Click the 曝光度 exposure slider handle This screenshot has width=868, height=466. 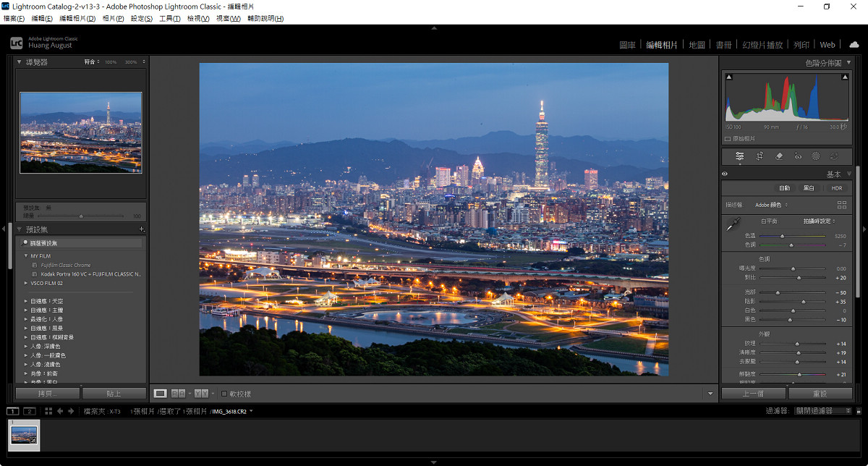793,268
